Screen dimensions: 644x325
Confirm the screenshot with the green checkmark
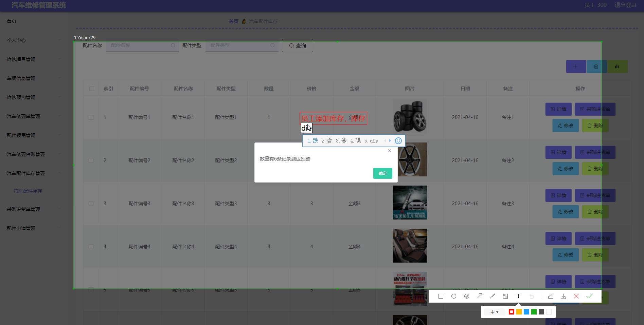pos(589,296)
